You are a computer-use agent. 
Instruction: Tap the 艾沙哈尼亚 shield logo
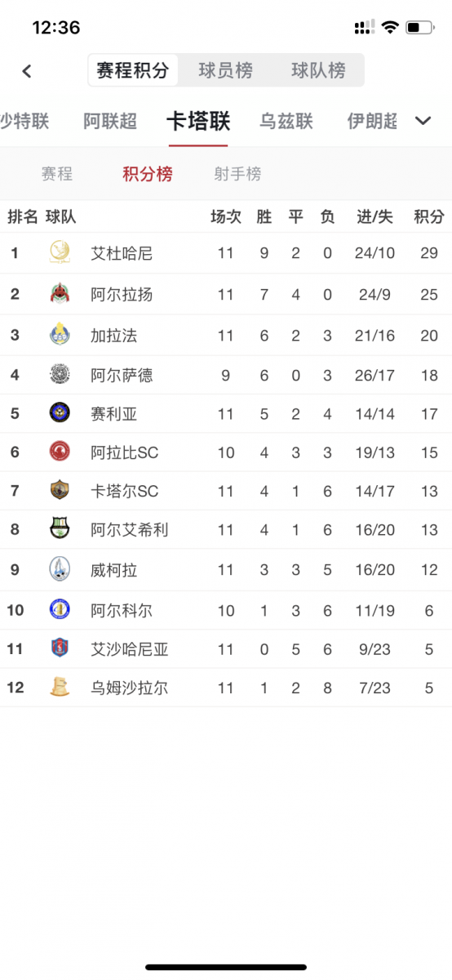coord(60,648)
